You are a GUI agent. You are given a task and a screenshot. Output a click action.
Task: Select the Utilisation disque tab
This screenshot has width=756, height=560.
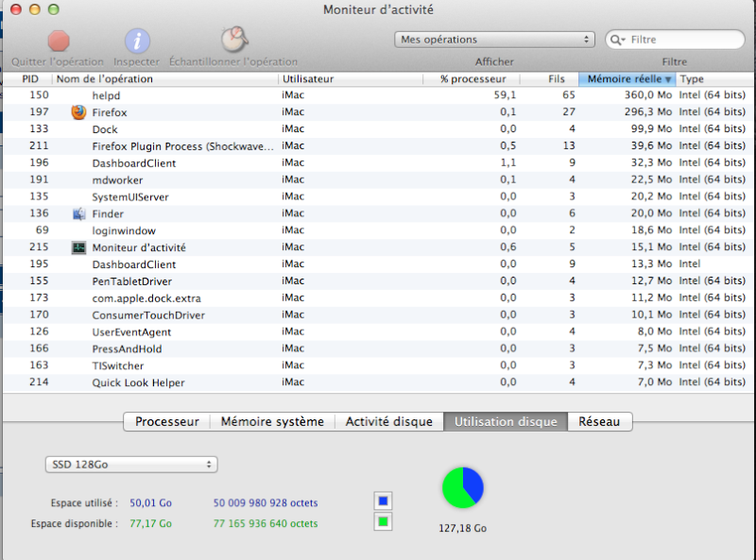tap(506, 422)
